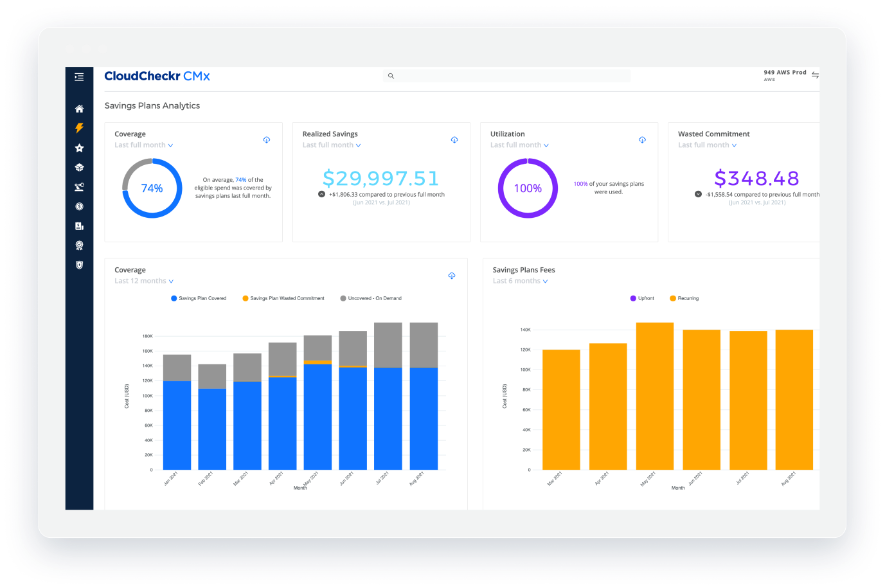
Task: Toggle Uncovered - On Demand legend series
Action: tap(371, 298)
